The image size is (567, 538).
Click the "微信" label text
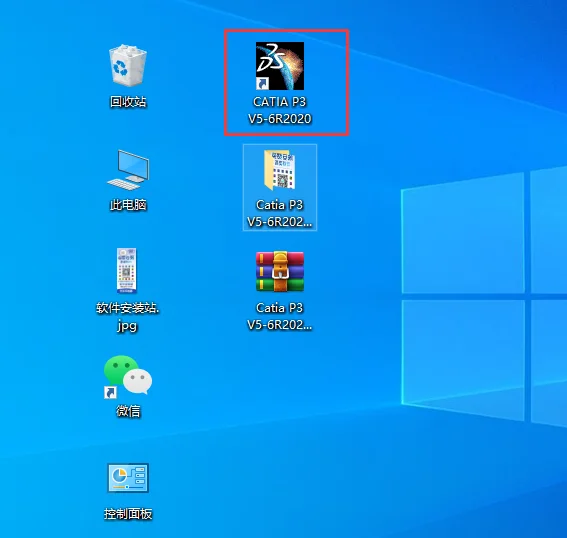click(x=128, y=411)
